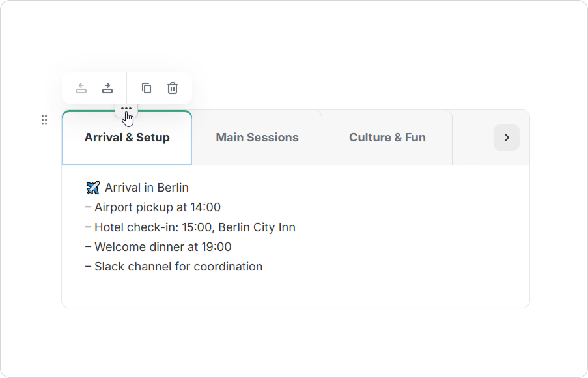
Task: Click the 'Hotel check-in: 15:00, Berlin City Inn' line
Action: 191,227
